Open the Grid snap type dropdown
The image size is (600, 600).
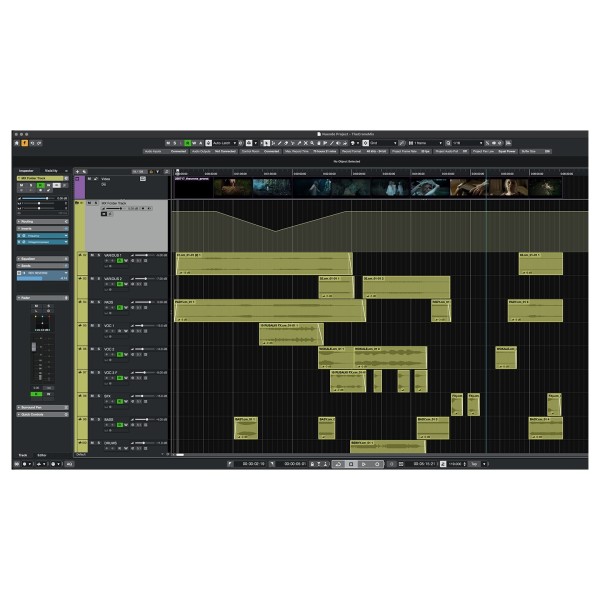tap(383, 143)
